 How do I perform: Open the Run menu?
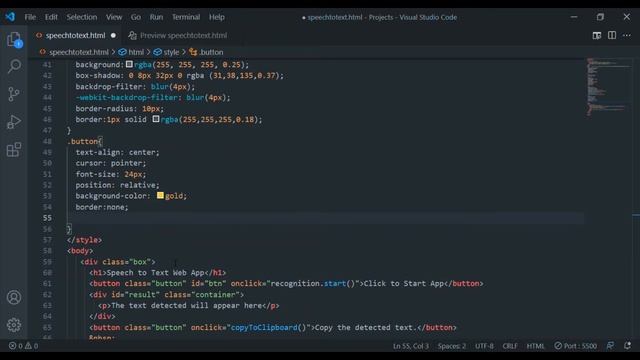point(156,17)
